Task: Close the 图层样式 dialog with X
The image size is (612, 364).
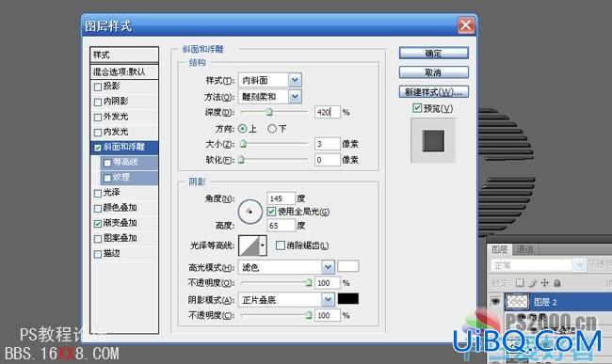Action: (466, 25)
